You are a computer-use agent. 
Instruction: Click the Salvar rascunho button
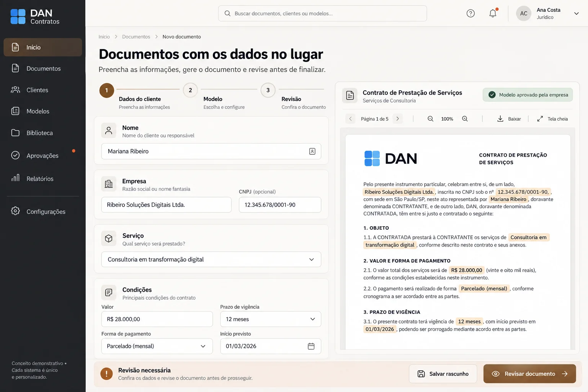(443, 374)
